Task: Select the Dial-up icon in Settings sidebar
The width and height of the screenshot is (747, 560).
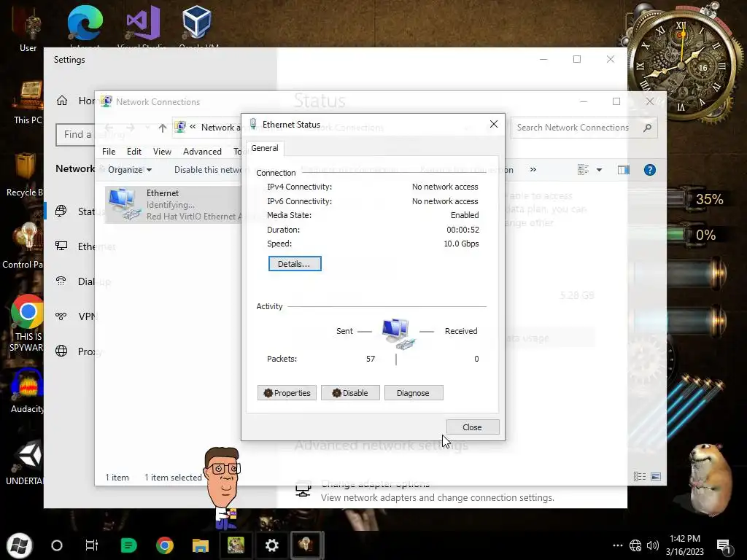Action: (61, 281)
